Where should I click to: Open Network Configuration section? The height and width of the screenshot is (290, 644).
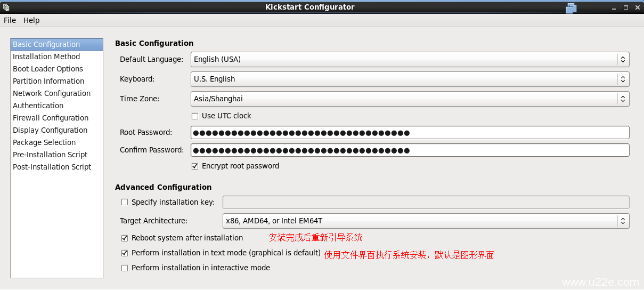56,93
